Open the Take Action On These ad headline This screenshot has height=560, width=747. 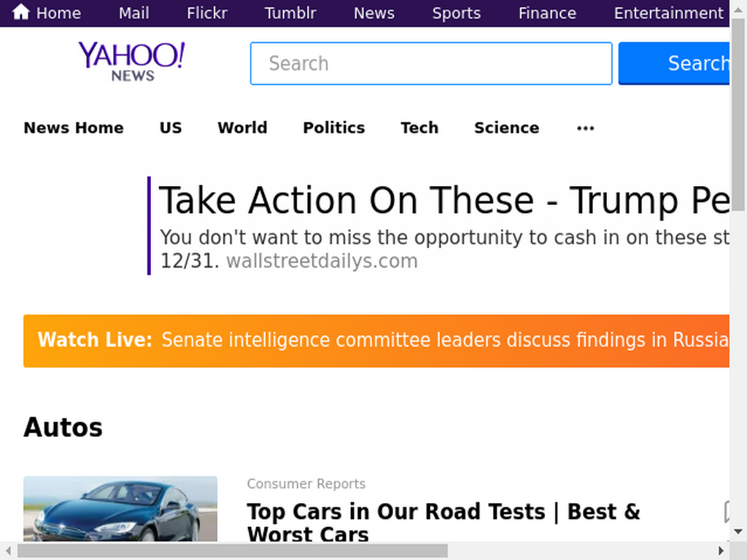[x=444, y=201]
